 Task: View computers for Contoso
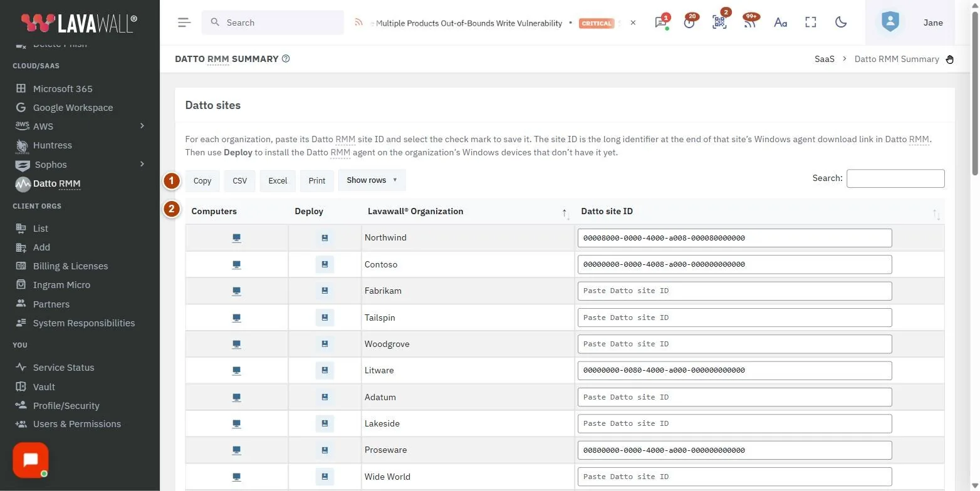pyautogui.click(x=237, y=264)
